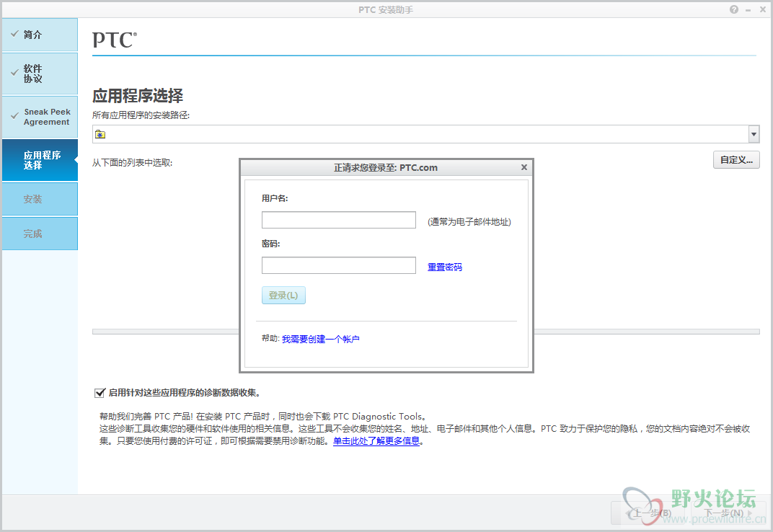Screen dimensions: 773x532
Task: Click the 自定义... button
Action: (x=736, y=160)
